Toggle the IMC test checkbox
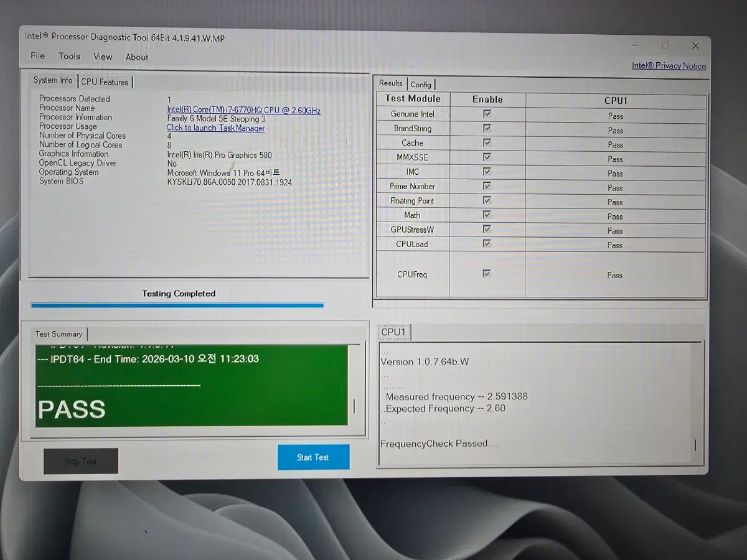 click(x=487, y=171)
